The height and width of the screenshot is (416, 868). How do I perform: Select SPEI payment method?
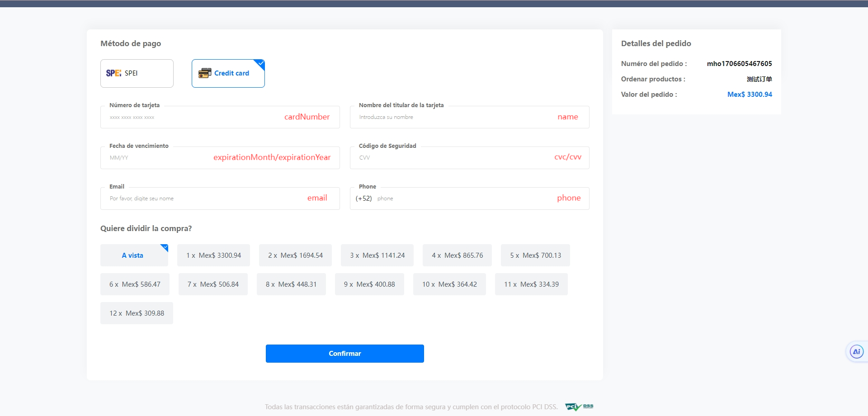point(137,73)
